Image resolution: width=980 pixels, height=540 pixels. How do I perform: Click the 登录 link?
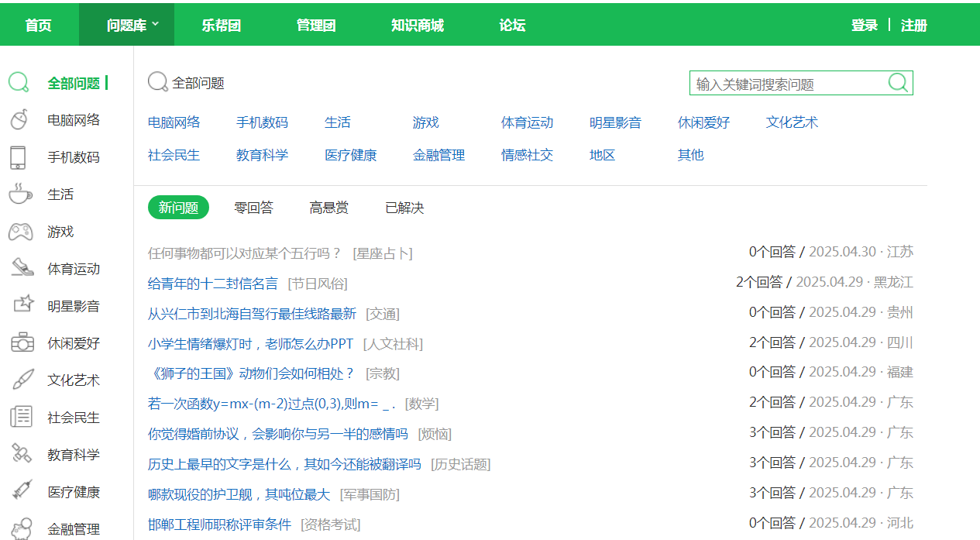(864, 25)
